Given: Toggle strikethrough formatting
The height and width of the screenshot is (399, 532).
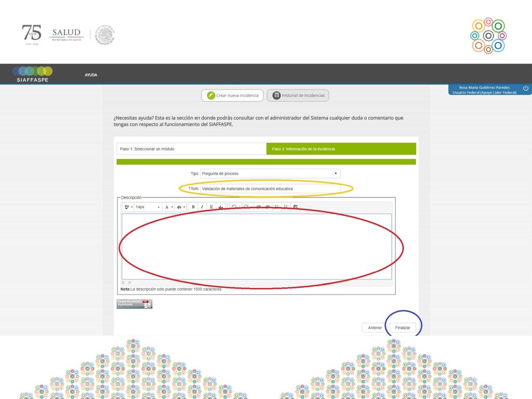Looking at the screenshot, I should pos(220,207).
